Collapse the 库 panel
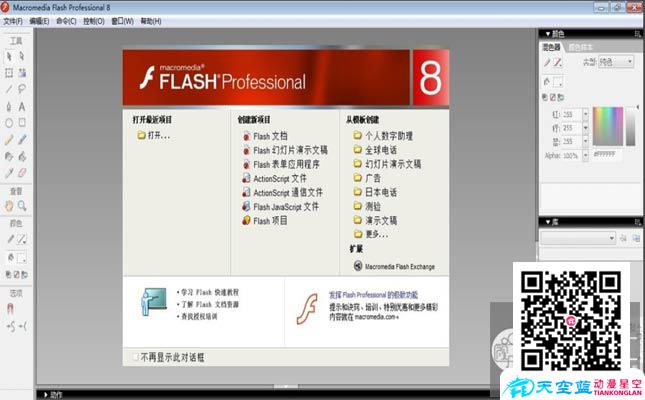This screenshot has height=400, width=645. click(548, 222)
